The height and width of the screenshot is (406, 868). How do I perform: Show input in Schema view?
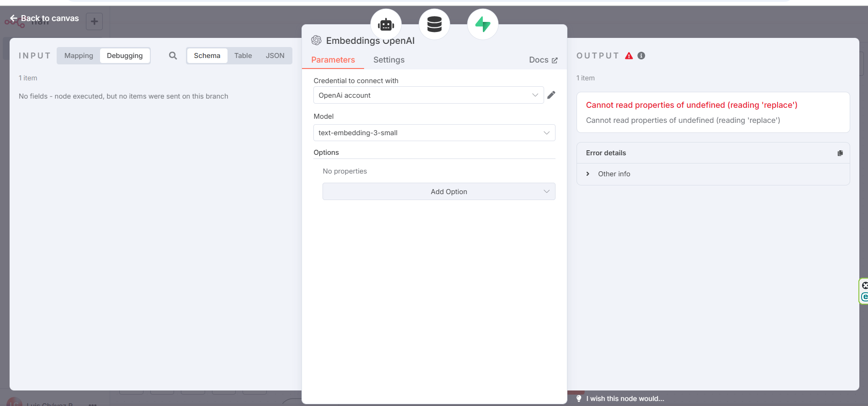(207, 56)
